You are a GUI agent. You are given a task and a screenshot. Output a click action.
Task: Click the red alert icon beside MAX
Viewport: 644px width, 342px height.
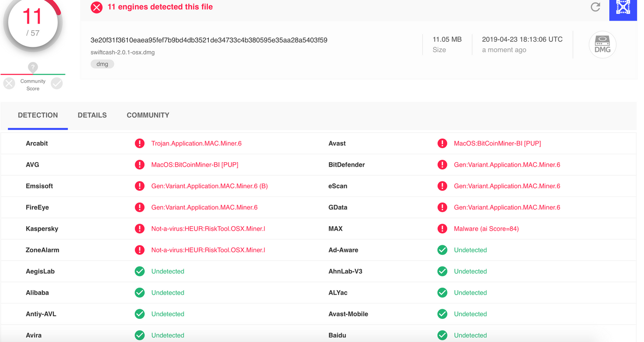442,229
